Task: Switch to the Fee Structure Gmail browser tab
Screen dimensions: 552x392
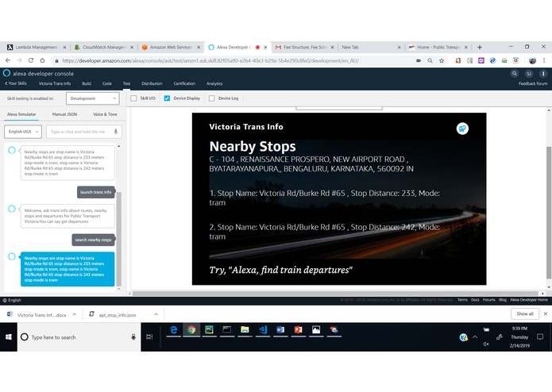Action: click(304, 47)
